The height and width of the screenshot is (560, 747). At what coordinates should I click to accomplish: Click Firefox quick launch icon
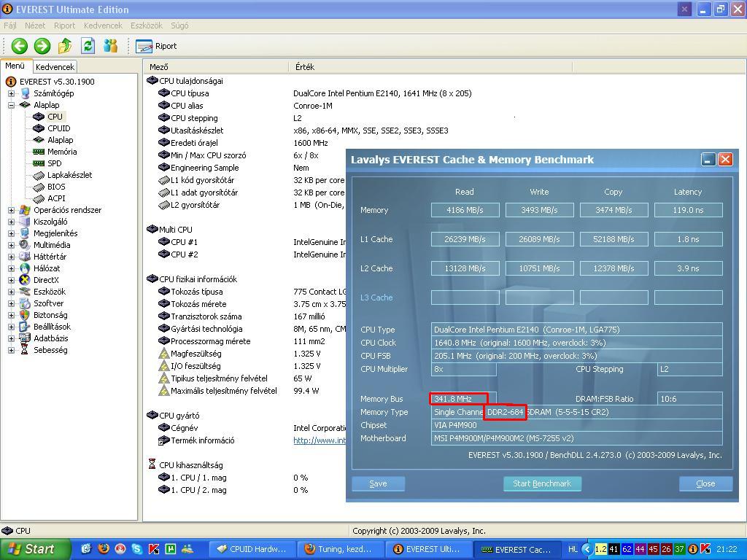click(x=104, y=549)
